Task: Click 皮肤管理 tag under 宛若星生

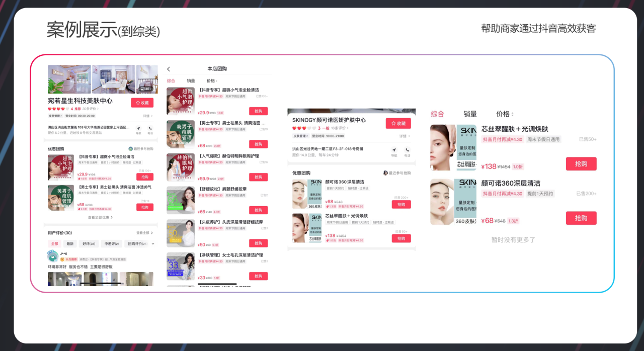Action: [55, 116]
